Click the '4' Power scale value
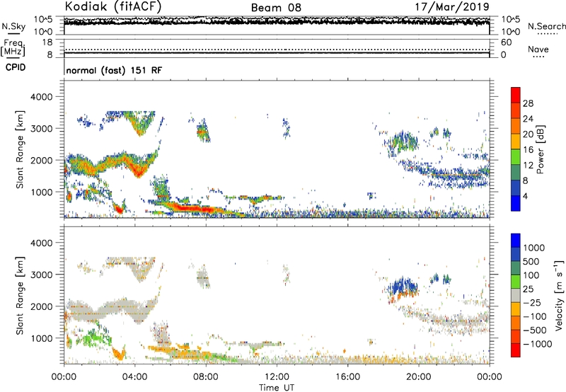 coord(525,196)
